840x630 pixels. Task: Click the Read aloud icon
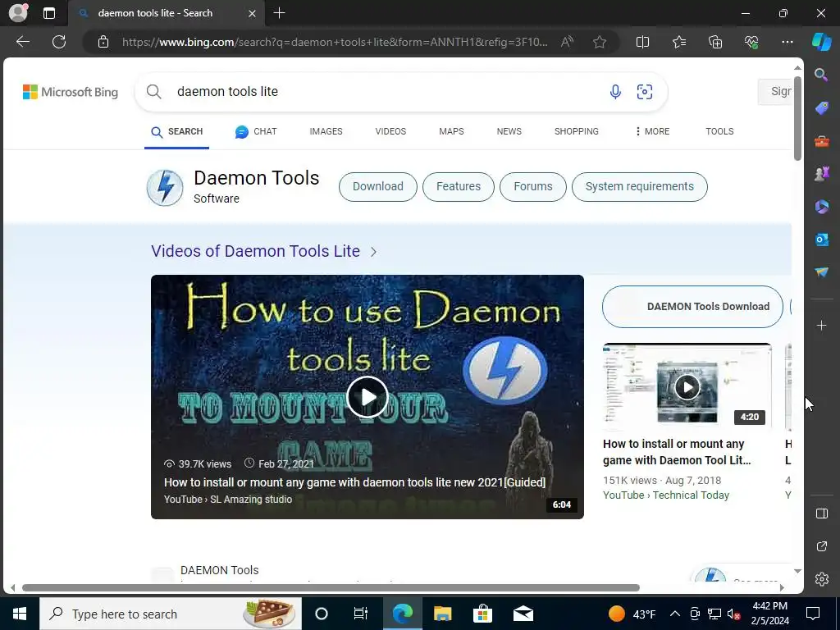[567, 42]
